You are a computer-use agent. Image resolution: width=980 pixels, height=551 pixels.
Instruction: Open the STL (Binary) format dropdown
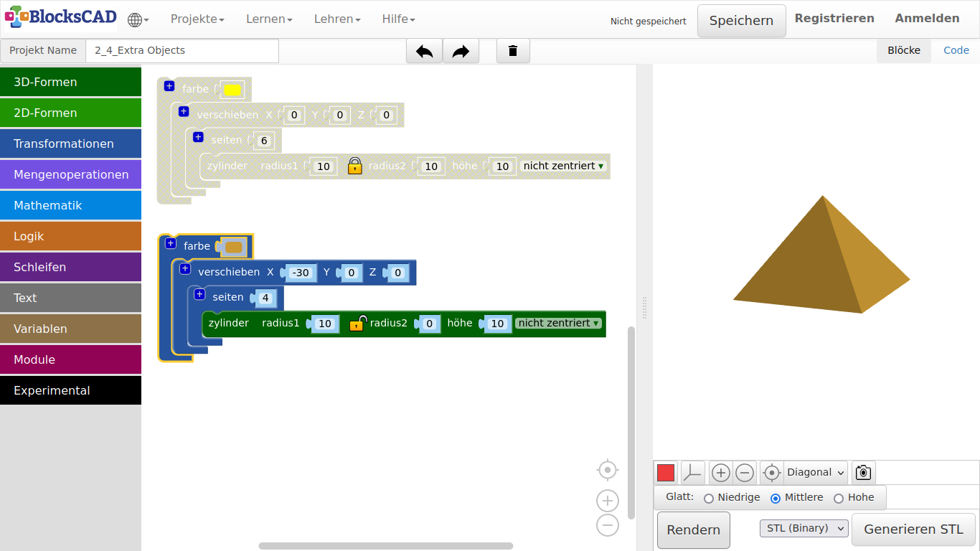pyautogui.click(x=804, y=529)
